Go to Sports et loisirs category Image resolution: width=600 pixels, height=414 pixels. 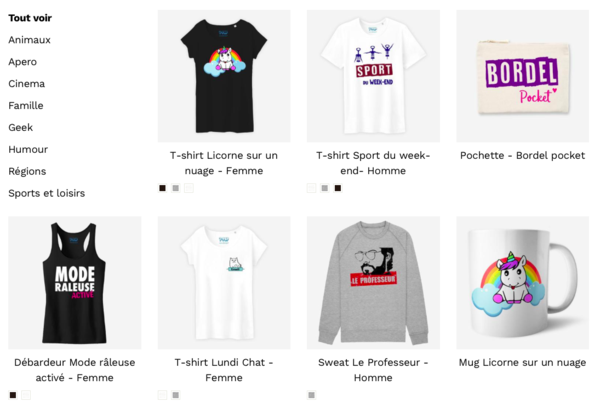(47, 193)
